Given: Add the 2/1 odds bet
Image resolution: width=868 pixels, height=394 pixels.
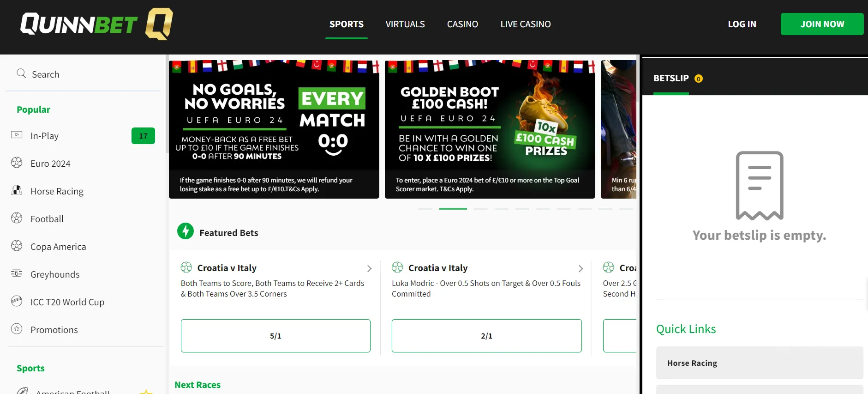Looking at the screenshot, I should [486, 336].
